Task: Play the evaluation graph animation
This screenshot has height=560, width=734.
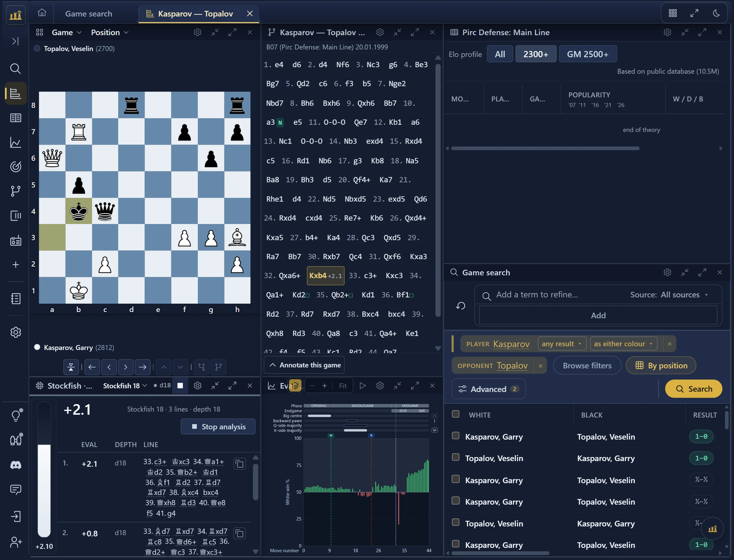Action: coord(363,386)
